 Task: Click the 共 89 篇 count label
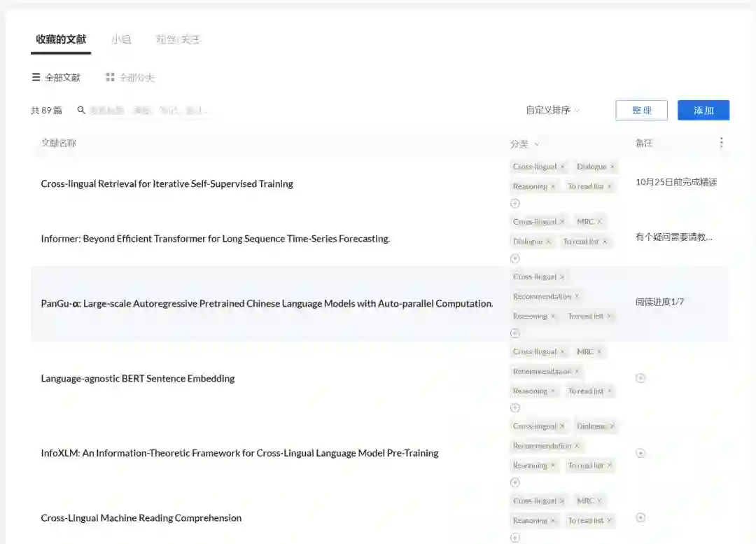46,111
